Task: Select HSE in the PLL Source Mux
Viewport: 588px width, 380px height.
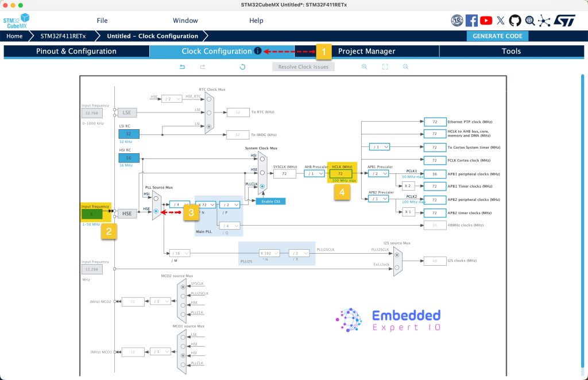Action: tap(156, 212)
